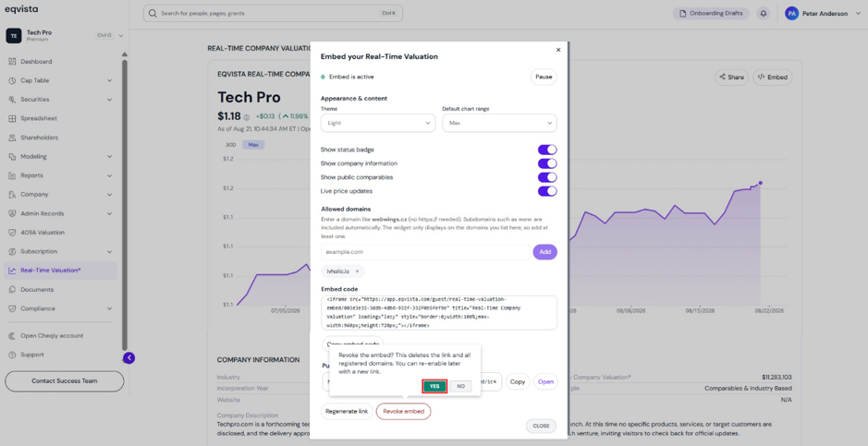Toggle Show public comparables switch
Image resolution: width=868 pixels, height=446 pixels.
pyautogui.click(x=547, y=177)
